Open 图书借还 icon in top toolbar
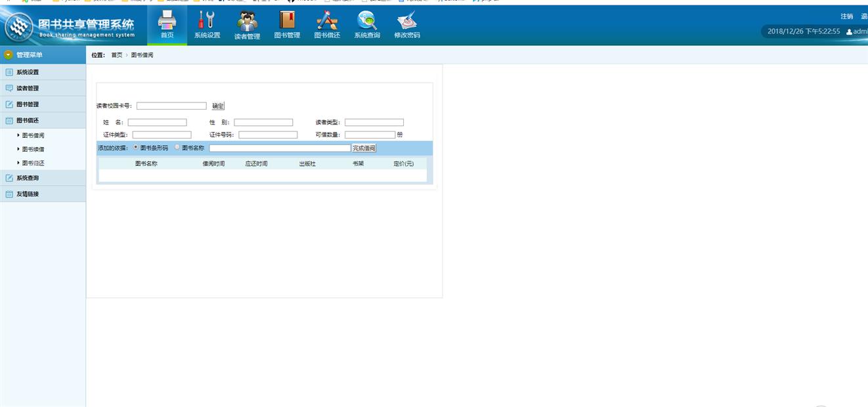The width and height of the screenshot is (868, 407). [327, 20]
